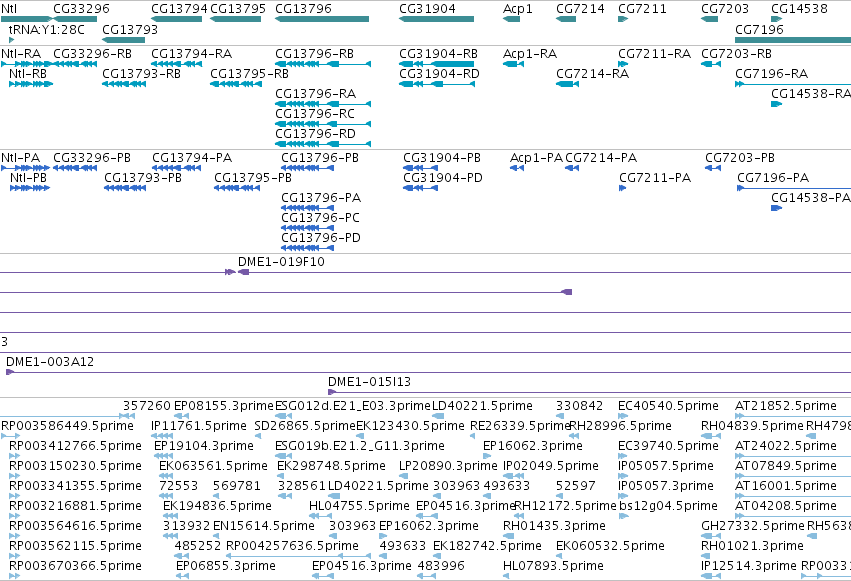Open the CG31904 gene feature
Image resolution: width=851 pixels, height=581 pixels.
[x=436, y=19]
